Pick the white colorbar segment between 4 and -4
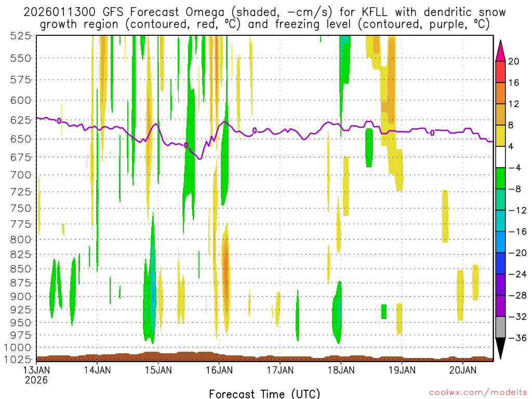Image resolution: width=532 pixels, height=399 pixels. coord(501,157)
